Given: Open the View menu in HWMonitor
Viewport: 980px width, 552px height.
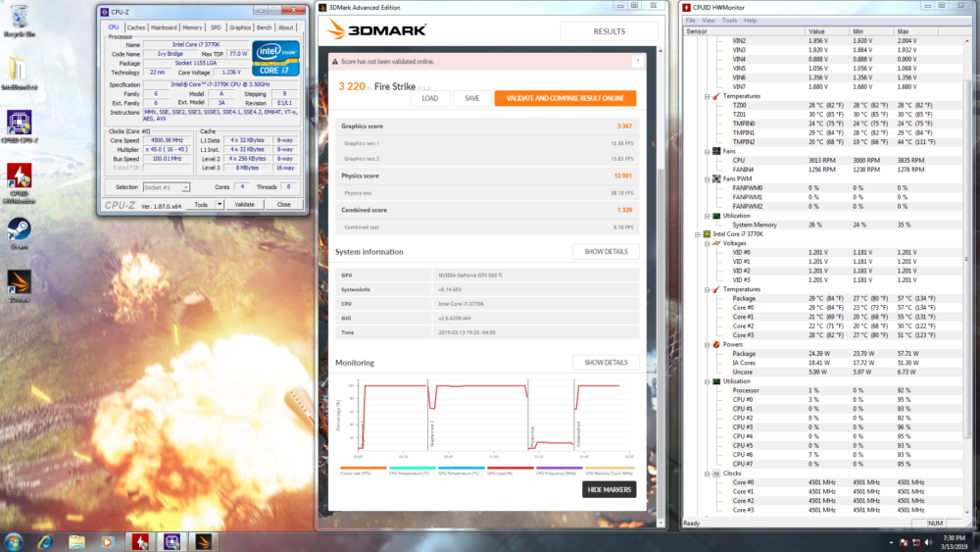Looking at the screenshot, I should pos(709,21).
